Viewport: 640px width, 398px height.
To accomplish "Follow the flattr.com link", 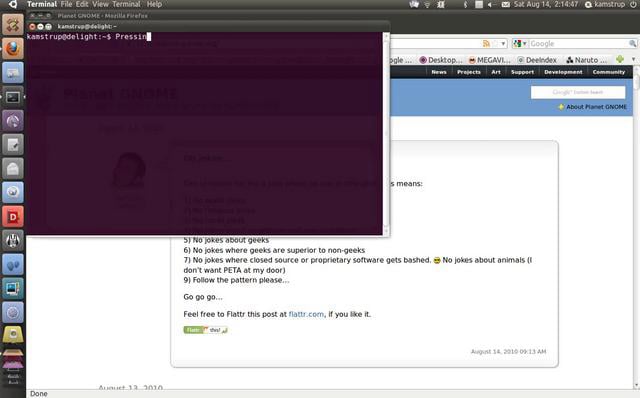I will pos(306,314).
